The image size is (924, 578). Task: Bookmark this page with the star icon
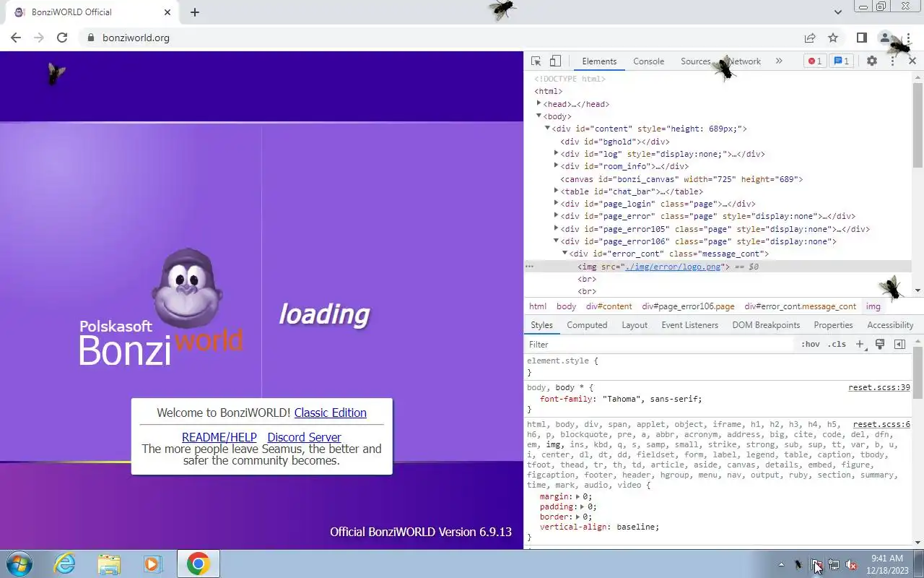click(833, 38)
